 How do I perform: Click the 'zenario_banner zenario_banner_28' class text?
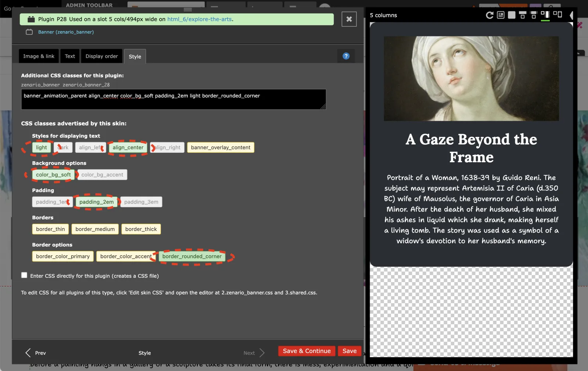click(65, 85)
